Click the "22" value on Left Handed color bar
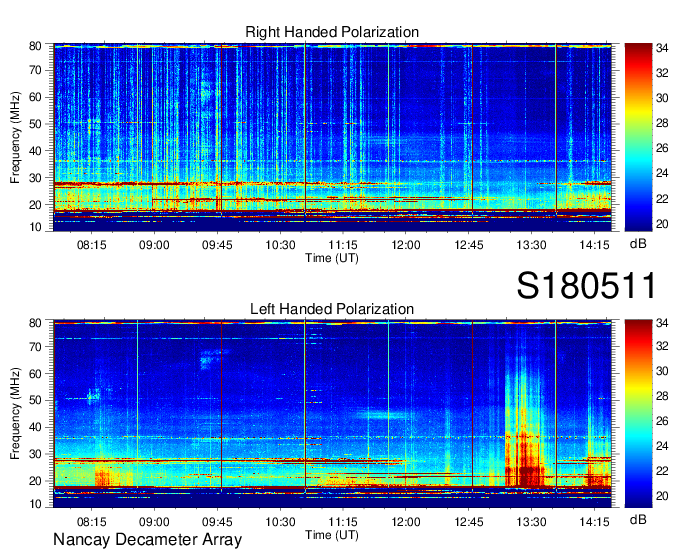The height and width of the screenshot is (552, 680). point(662,471)
